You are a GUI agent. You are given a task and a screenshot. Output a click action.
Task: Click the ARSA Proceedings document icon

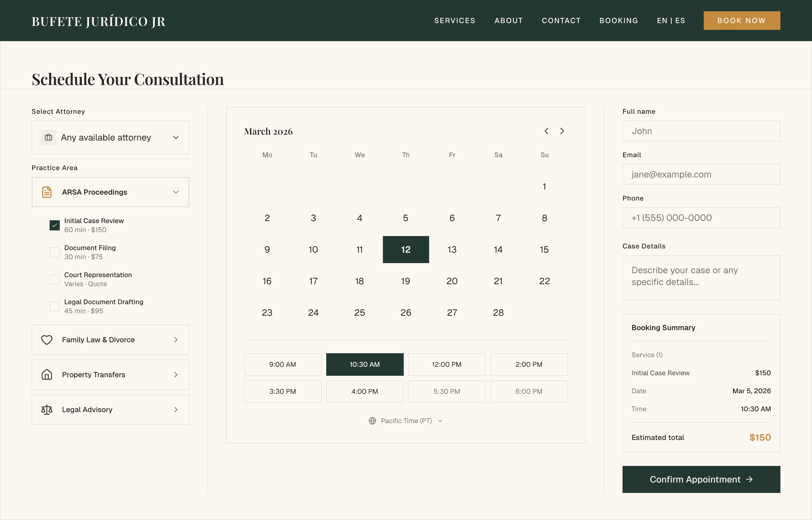click(x=47, y=192)
